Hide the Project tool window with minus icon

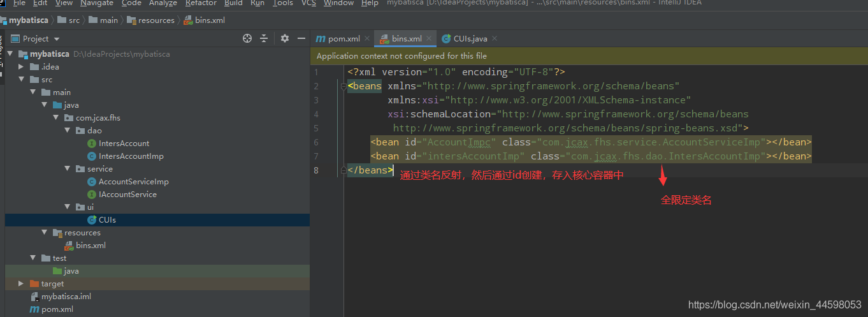tap(301, 39)
